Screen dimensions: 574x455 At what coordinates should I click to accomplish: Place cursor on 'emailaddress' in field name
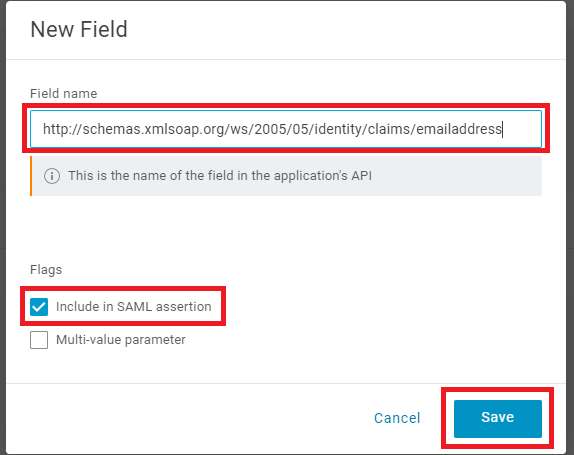tap(459, 129)
